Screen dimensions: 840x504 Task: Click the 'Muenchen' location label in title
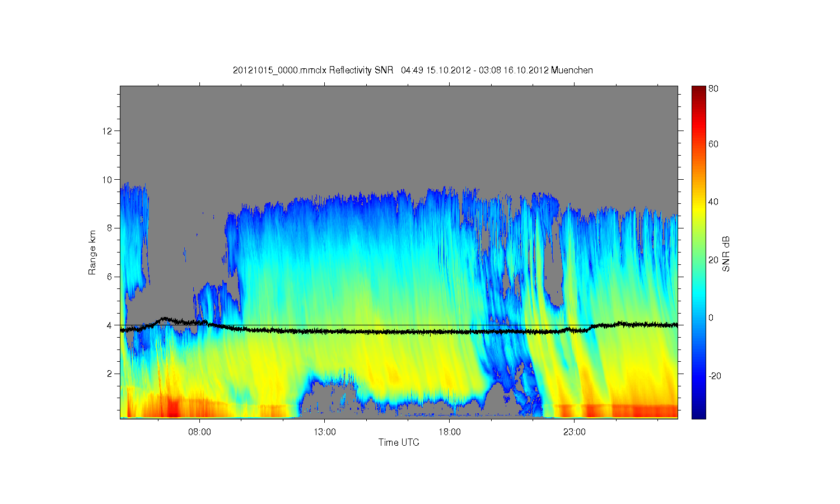572,71
